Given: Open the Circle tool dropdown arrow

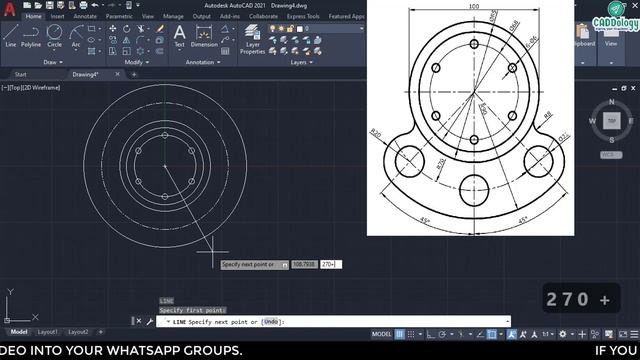Looking at the screenshot, I should [x=54, y=50].
